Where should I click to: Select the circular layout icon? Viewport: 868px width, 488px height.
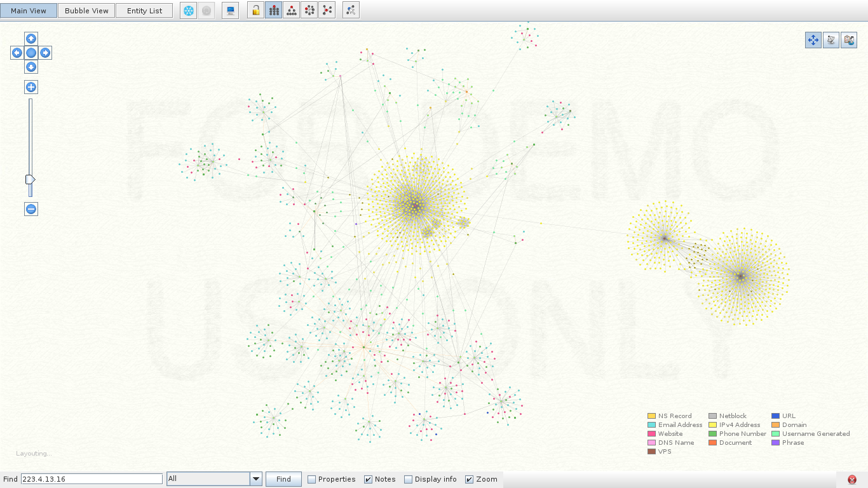point(309,11)
